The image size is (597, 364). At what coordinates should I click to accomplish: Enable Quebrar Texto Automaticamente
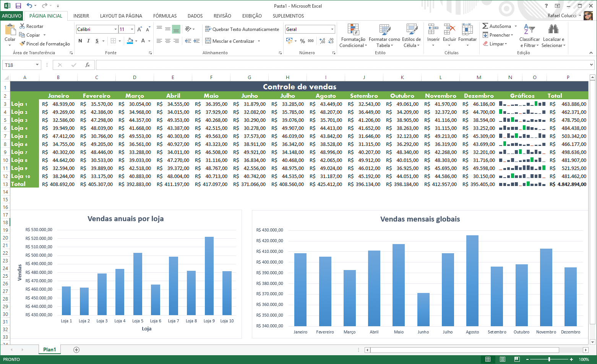242,29
